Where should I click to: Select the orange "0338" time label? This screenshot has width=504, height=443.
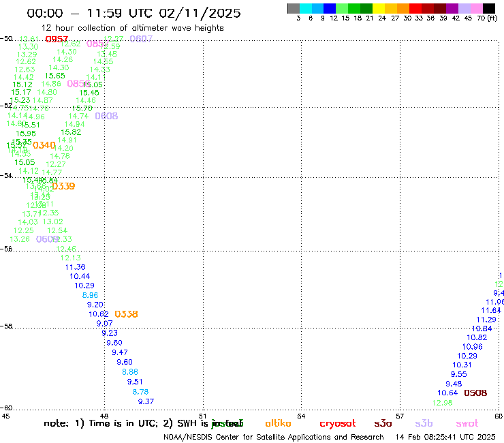pyautogui.click(x=126, y=314)
